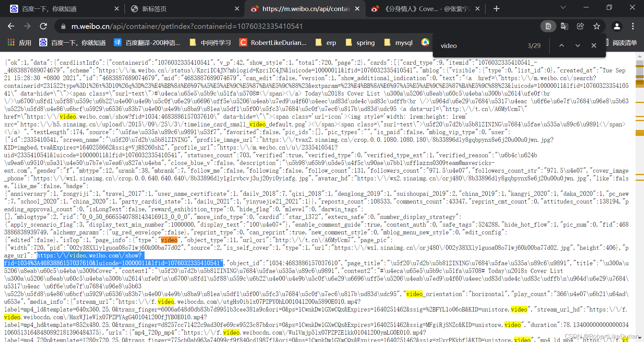Close the 百度一下 tab

(x=116, y=9)
